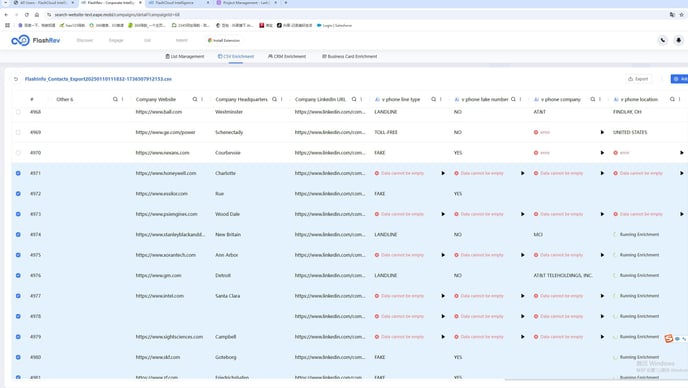Click the Export button
This screenshot has width=688, height=388.
[x=638, y=79]
